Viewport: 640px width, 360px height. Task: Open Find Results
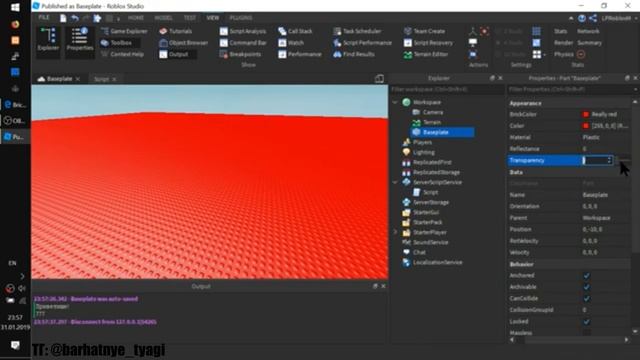click(354, 54)
